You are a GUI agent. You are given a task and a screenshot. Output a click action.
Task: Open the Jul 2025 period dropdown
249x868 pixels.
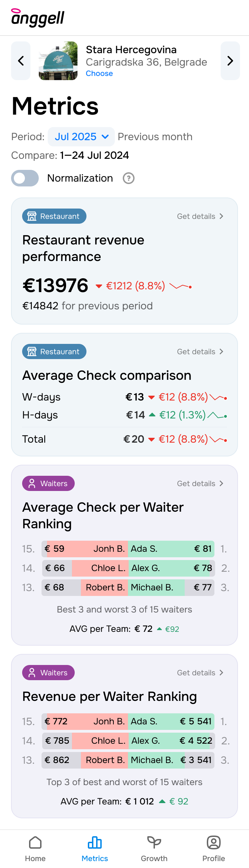coord(81,137)
